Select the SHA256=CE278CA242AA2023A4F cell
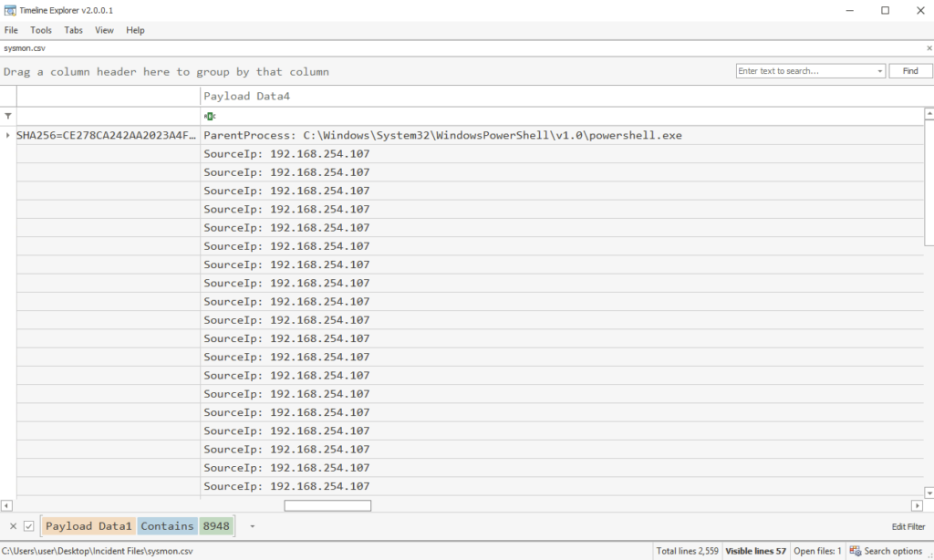The image size is (934, 560). click(x=108, y=135)
